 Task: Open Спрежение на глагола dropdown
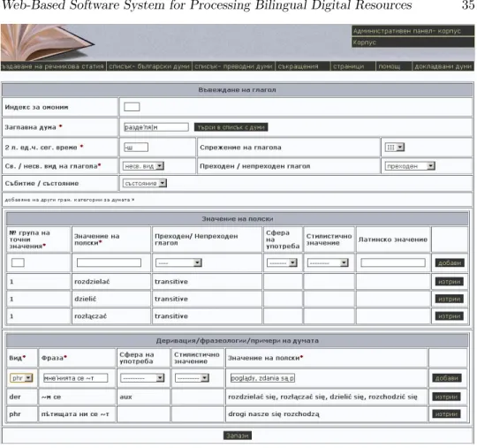395,148
